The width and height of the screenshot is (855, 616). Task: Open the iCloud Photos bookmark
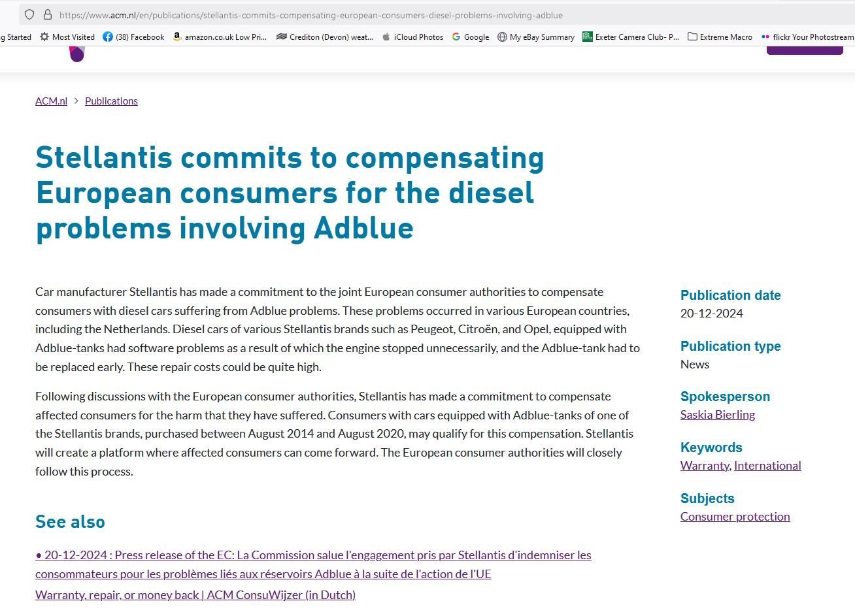[412, 37]
